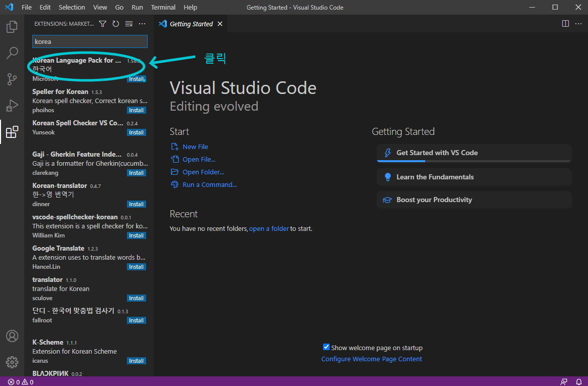Click the Boost your Productivity cap icon

tap(387, 200)
